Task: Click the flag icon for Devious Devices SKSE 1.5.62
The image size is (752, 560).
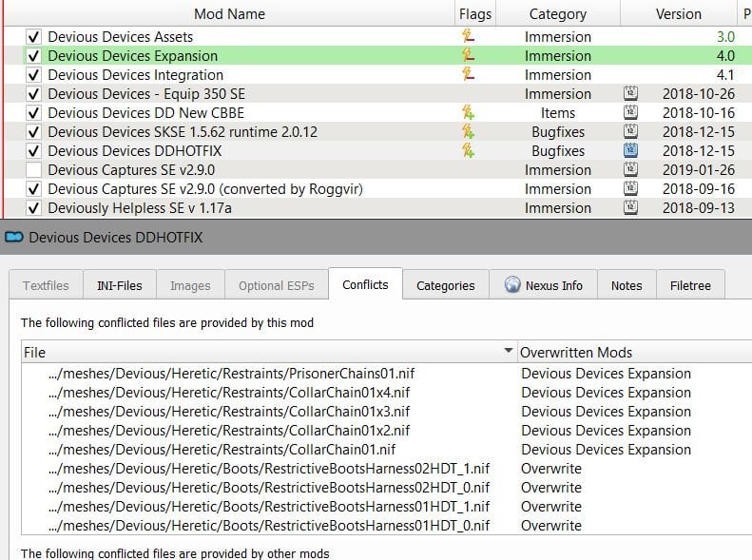Action: click(468, 131)
